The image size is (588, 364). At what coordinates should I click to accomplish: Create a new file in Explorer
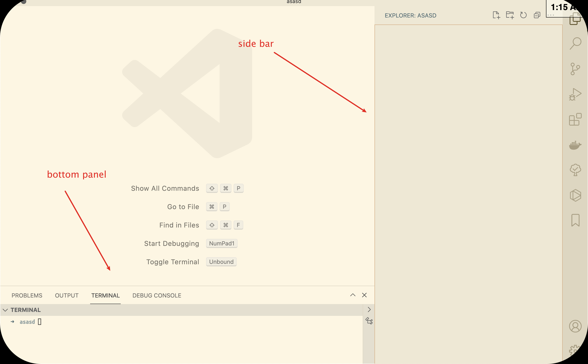point(496,15)
